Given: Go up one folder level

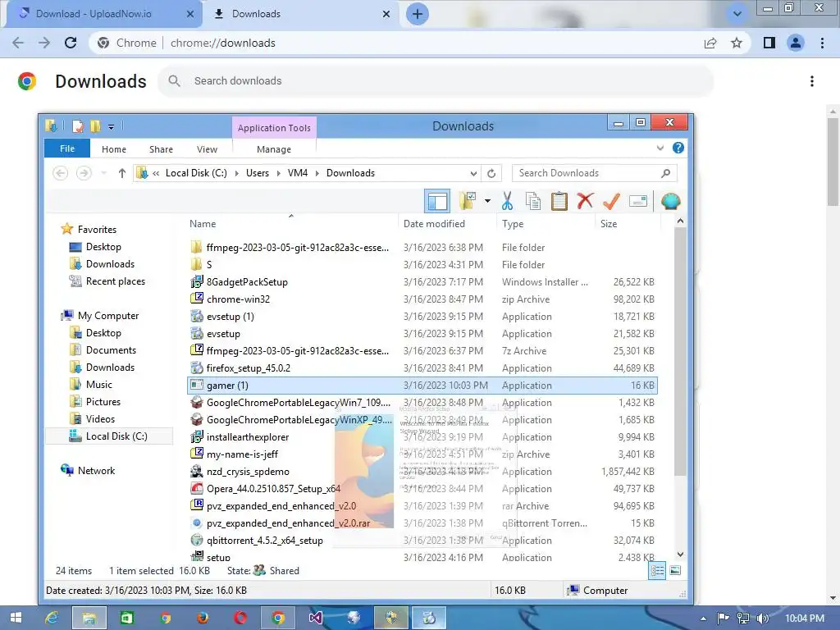Looking at the screenshot, I should point(121,173).
